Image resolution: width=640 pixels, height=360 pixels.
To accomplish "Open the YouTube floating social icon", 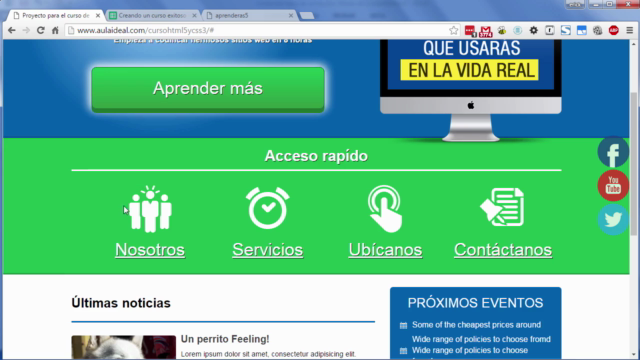I will tap(613, 186).
